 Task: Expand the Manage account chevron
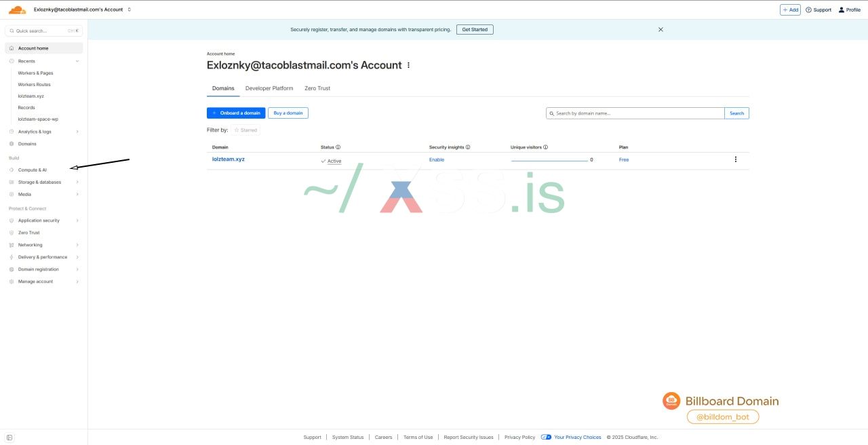[x=77, y=282]
